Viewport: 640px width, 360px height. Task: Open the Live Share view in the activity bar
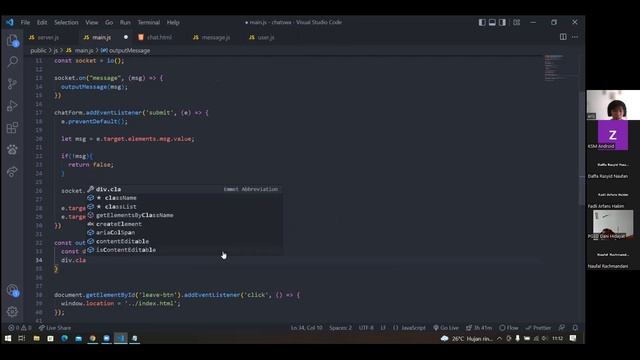point(12,171)
